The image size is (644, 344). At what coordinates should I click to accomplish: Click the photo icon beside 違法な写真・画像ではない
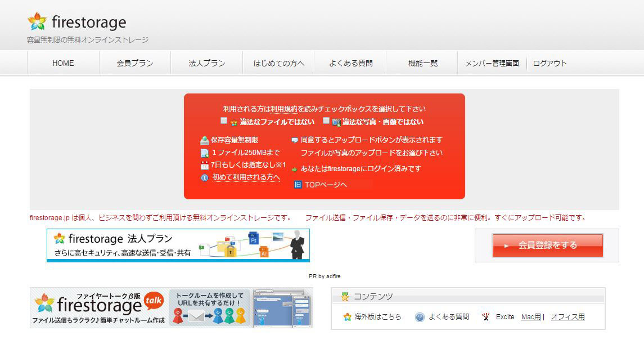coord(336,123)
